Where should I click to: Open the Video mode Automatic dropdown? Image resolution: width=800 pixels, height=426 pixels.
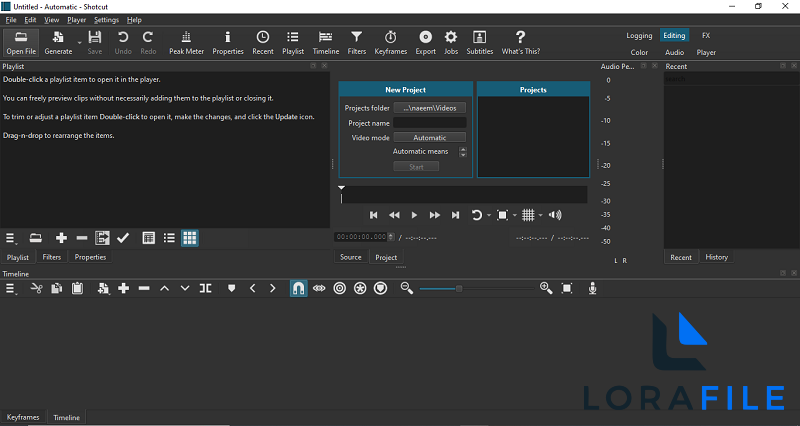tap(430, 137)
